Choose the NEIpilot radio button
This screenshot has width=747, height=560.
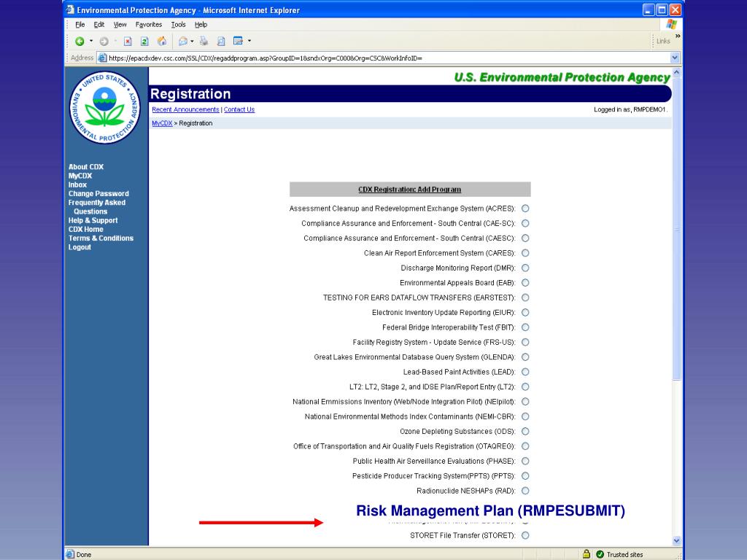(x=525, y=402)
